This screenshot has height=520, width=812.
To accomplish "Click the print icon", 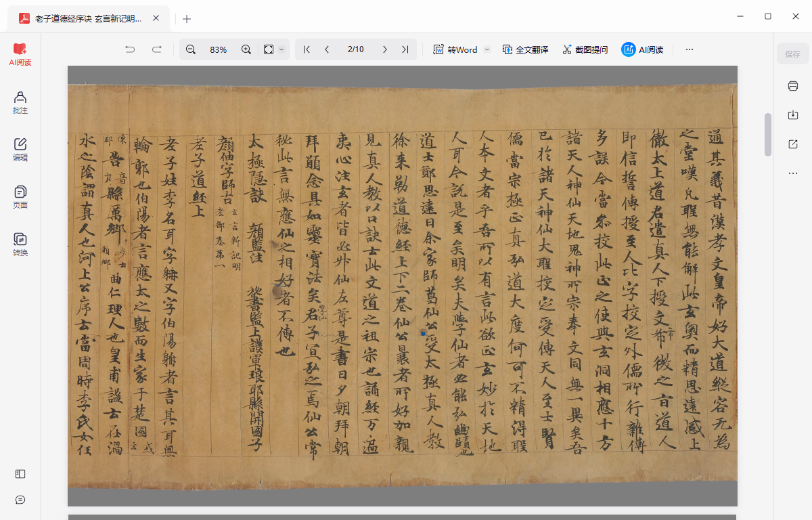I will click(793, 86).
